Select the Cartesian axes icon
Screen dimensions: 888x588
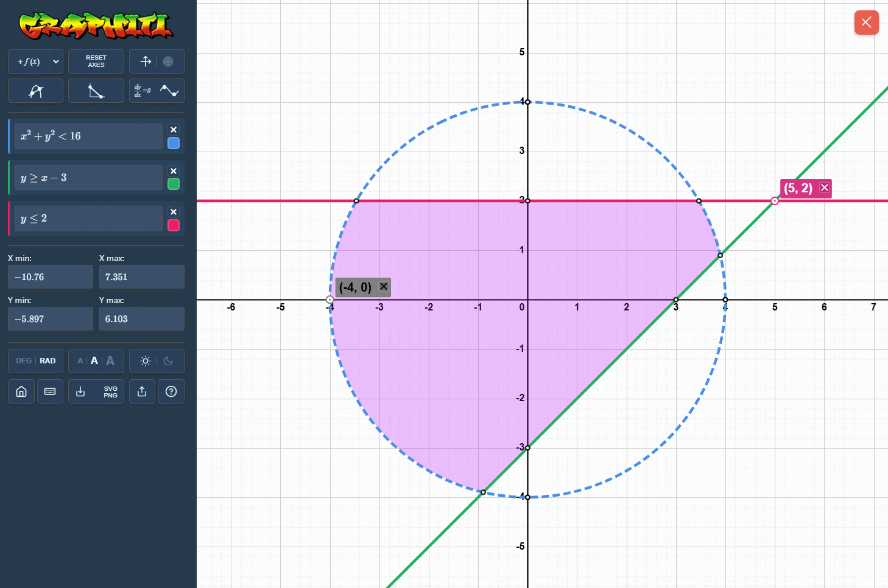(x=146, y=61)
